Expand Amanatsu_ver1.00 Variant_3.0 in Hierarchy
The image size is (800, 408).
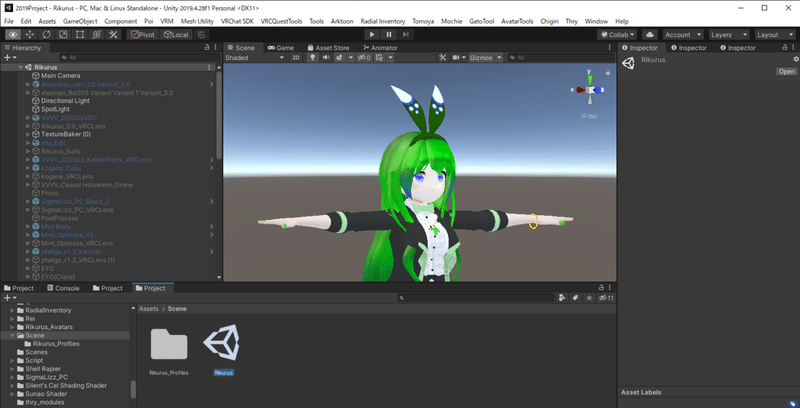click(x=28, y=84)
